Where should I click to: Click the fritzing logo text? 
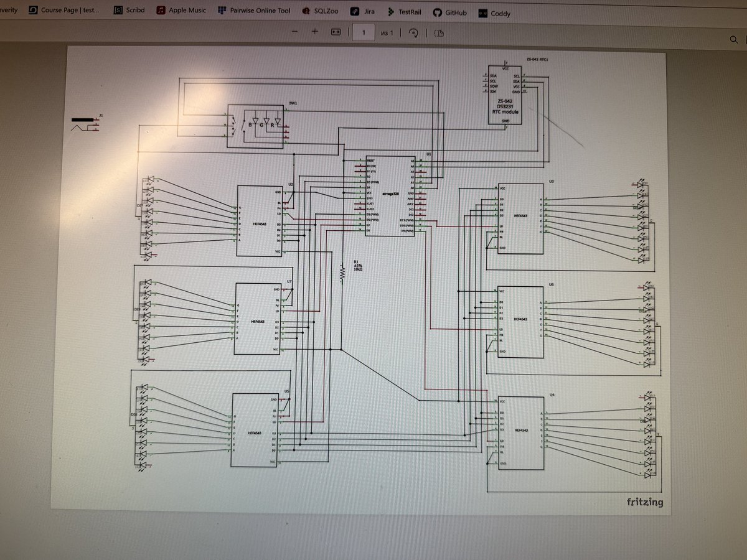(x=645, y=502)
